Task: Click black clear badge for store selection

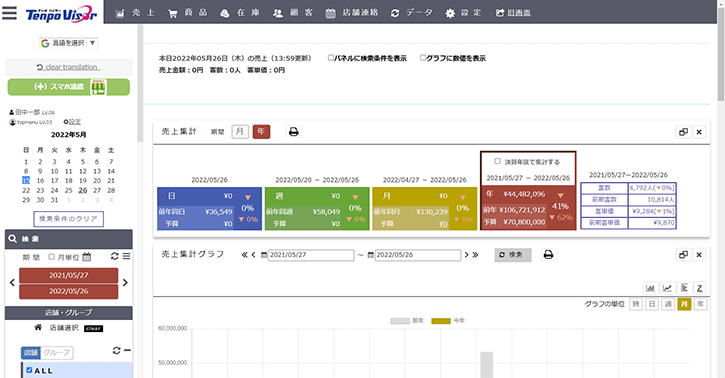Action: (93, 329)
